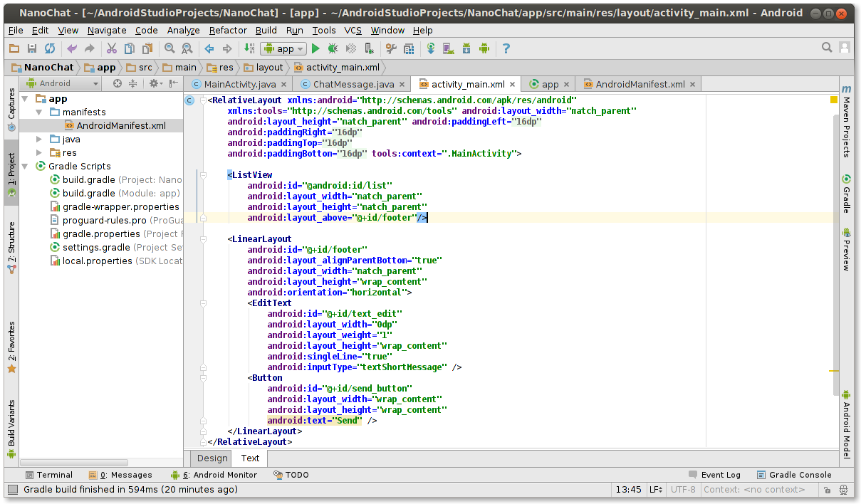Screen dimensions: 861x504
Task: Open the run configuration app dropdown
Action: 283,48
